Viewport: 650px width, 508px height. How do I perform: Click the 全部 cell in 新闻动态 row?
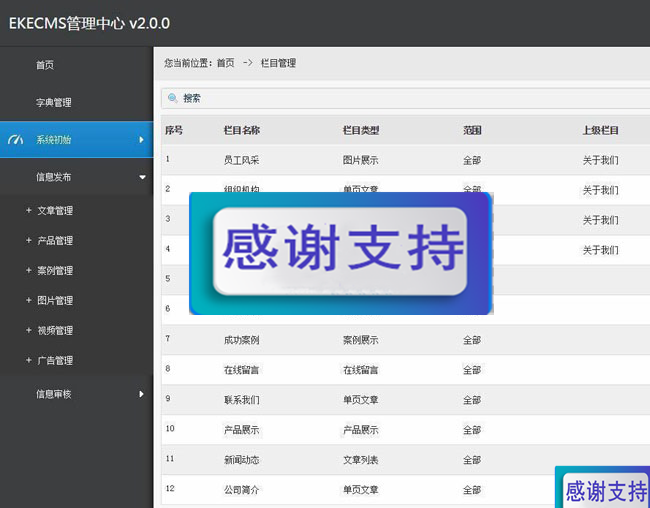(472, 460)
